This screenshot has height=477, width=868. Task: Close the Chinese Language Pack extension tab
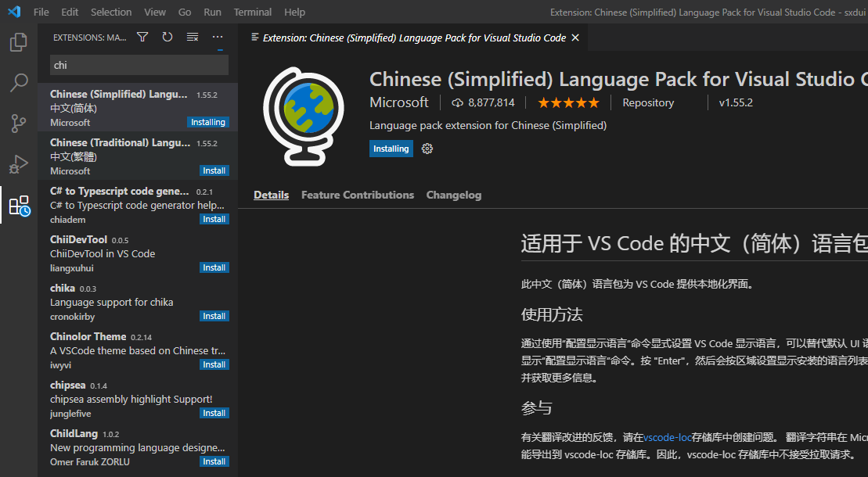click(x=575, y=38)
